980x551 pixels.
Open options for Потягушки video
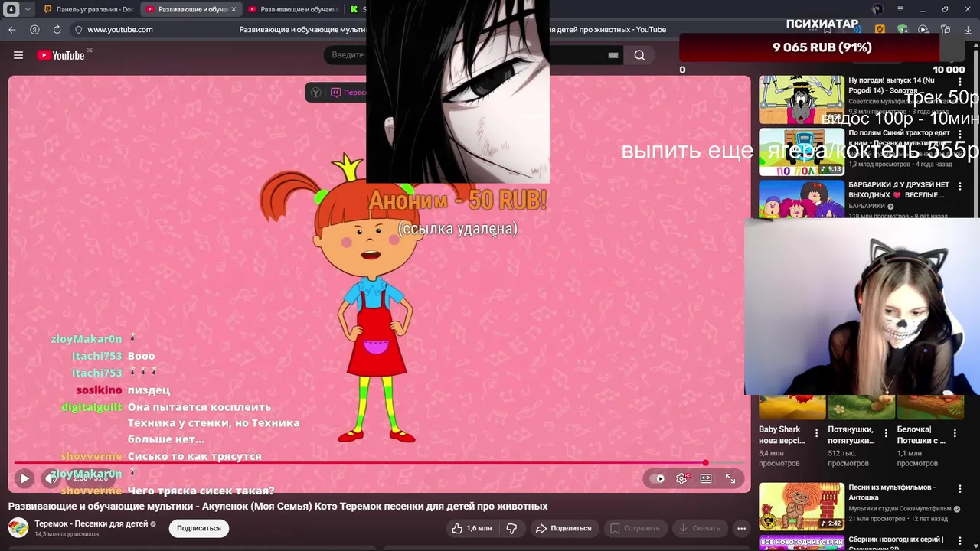(x=886, y=433)
